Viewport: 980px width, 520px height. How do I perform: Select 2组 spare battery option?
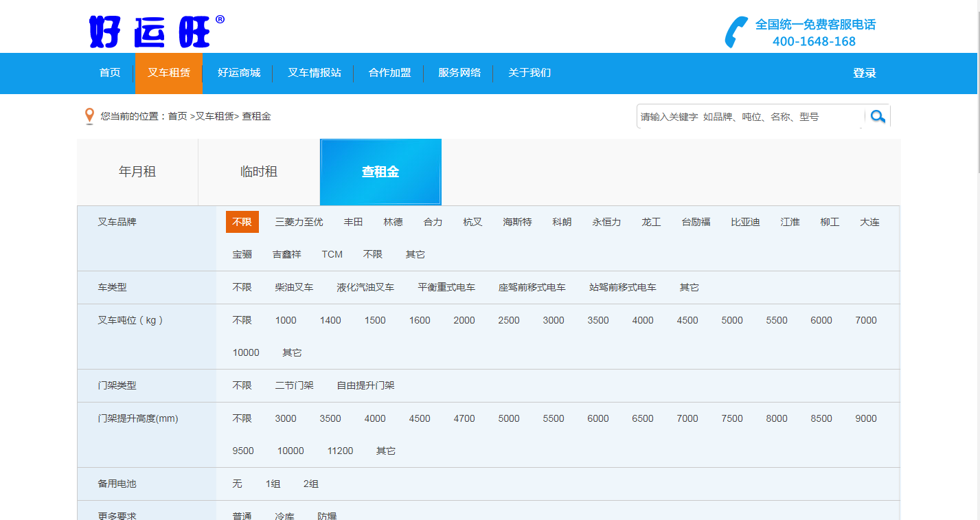(311, 484)
